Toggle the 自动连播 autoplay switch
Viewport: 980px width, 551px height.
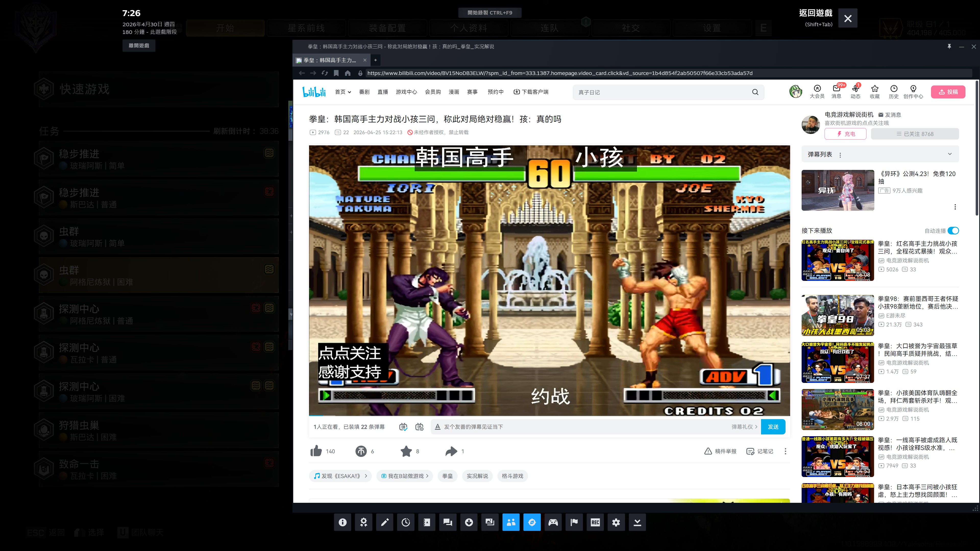click(x=953, y=231)
